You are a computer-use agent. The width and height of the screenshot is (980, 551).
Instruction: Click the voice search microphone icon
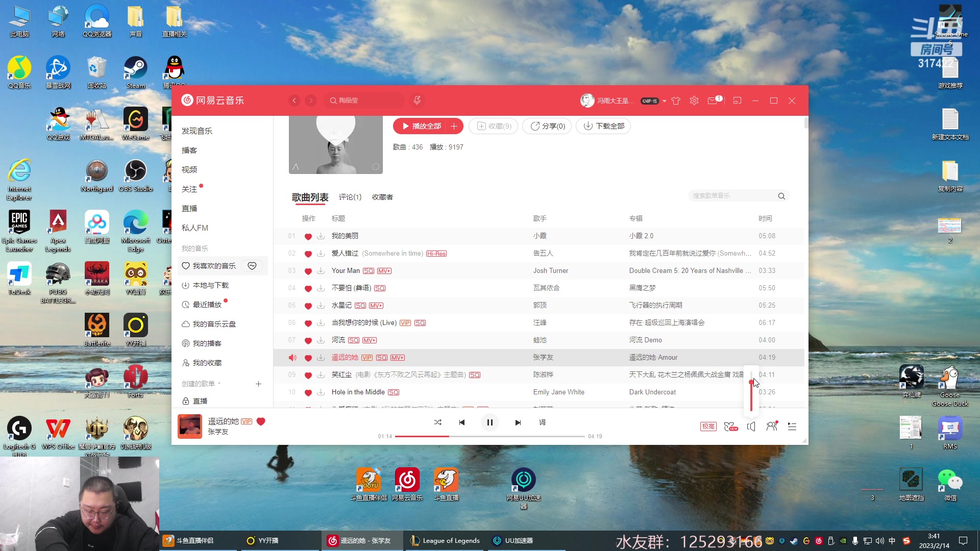(x=417, y=100)
